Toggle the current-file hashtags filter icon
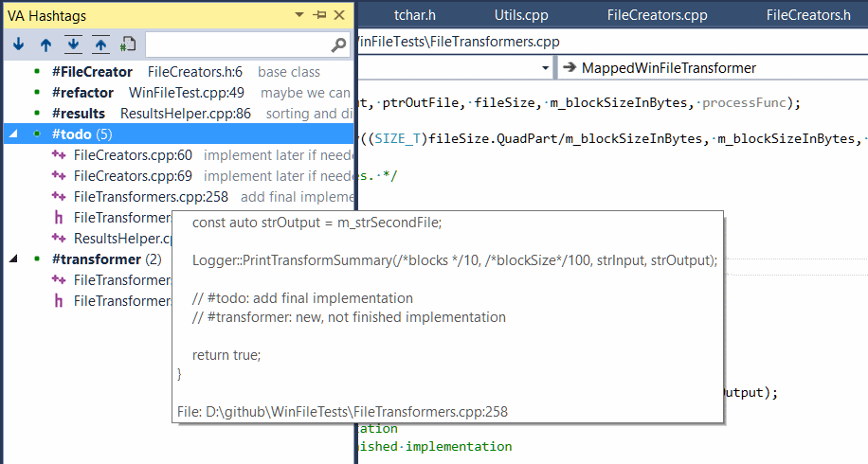 click(128, 45)
